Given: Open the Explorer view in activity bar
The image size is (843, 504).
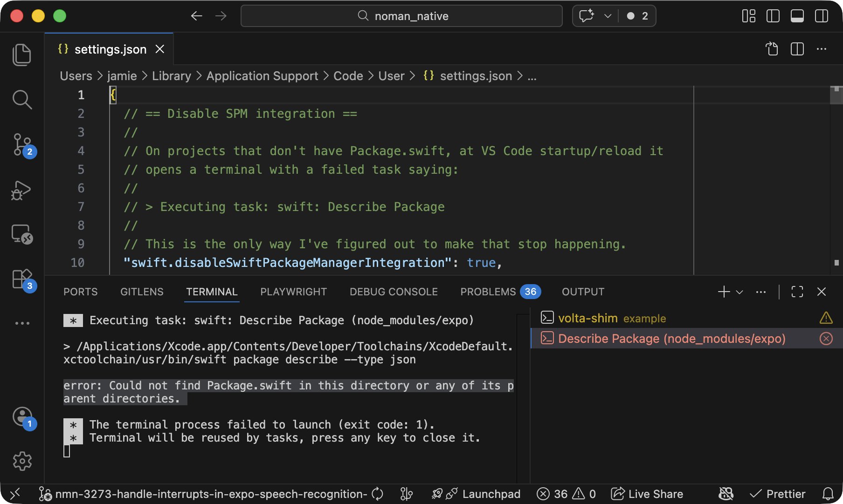Looking at the screenshot, I should (22, 55).
